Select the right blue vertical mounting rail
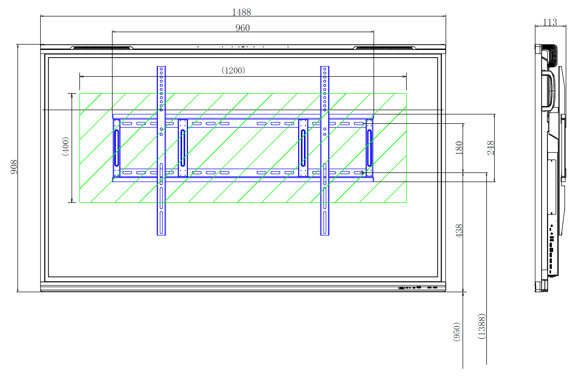 (x=324, y=151)
